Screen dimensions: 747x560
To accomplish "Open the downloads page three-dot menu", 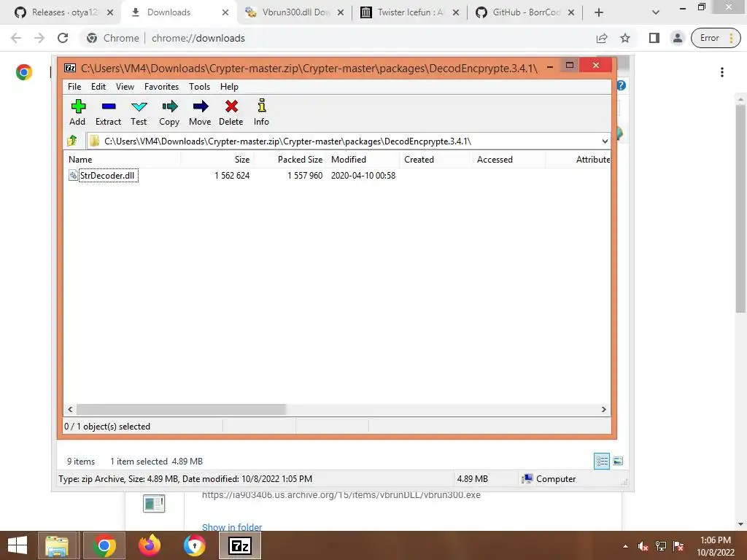I will (x=722, y=72).
